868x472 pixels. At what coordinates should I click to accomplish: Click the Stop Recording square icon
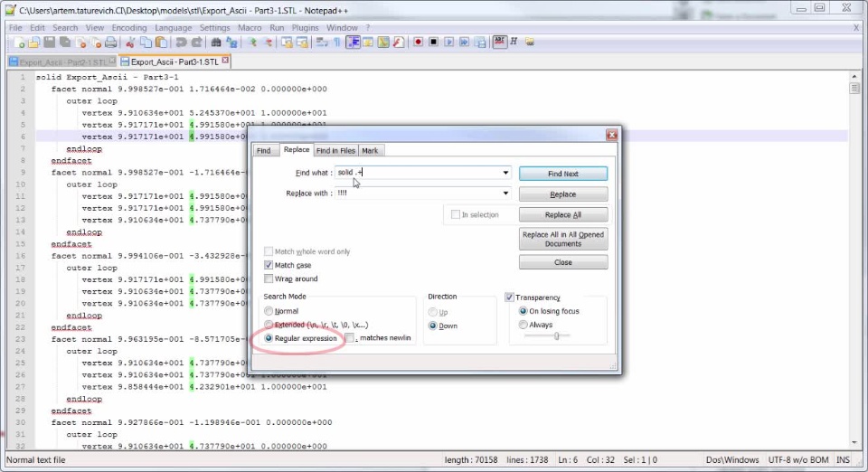(433, 42)
